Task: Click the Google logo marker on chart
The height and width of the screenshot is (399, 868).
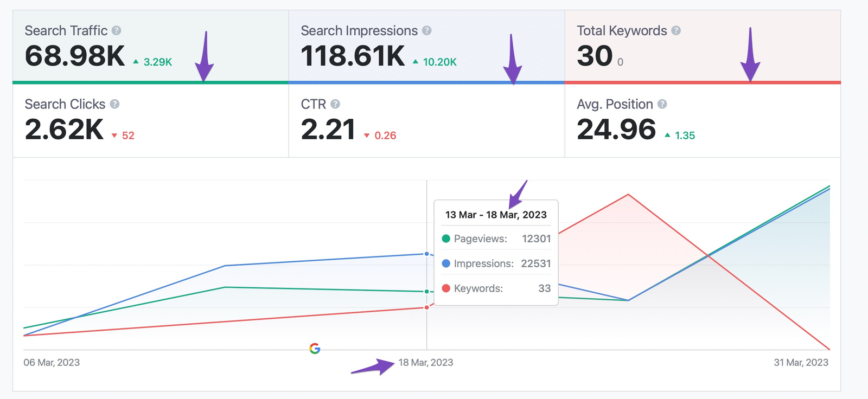Action: click(315, 349)
